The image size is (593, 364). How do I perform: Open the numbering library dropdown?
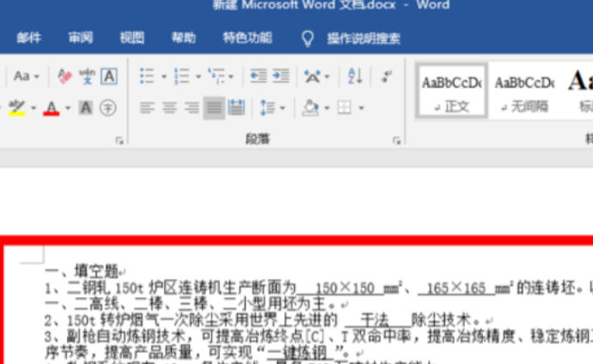point(199,76)
